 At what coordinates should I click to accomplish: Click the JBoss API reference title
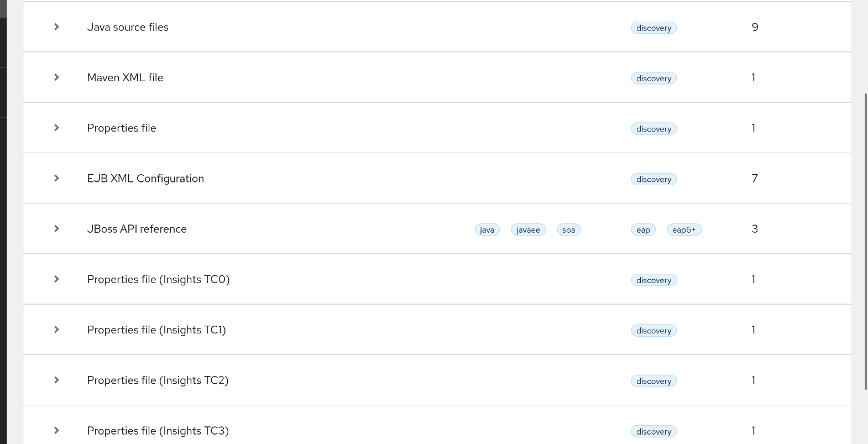(137, 229)
